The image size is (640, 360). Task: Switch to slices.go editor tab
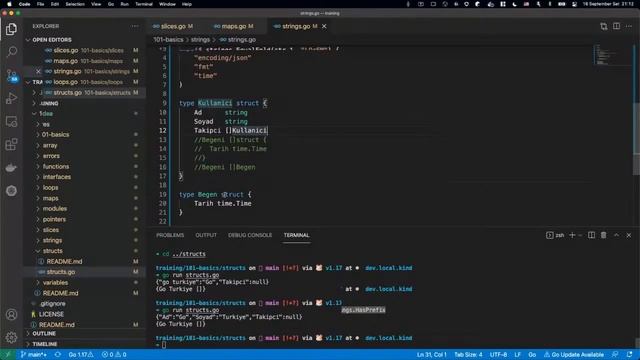pyautogui.click(x=172, y=26)
